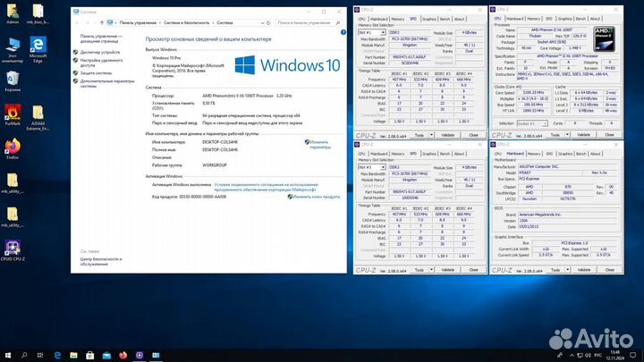644x362 pixels.
Task: Click in the control panel search field
Action: [x=308, y=23]
